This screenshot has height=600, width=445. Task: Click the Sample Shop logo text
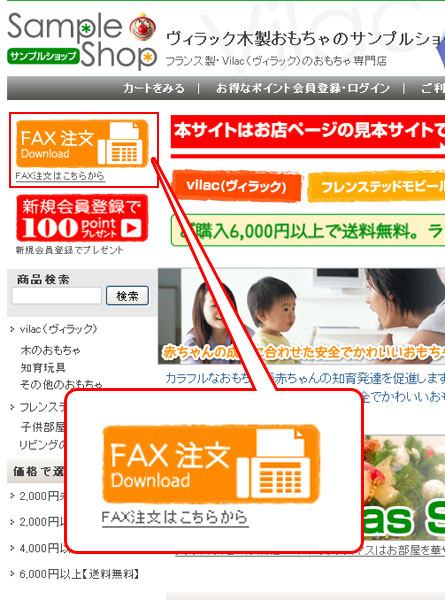pos(82,40)
